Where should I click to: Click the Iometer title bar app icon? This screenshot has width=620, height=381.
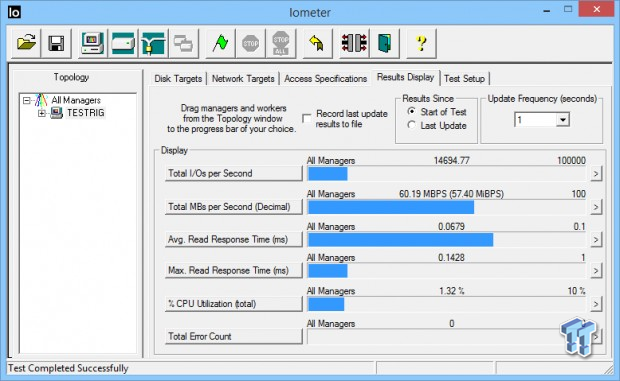point(14,12)
